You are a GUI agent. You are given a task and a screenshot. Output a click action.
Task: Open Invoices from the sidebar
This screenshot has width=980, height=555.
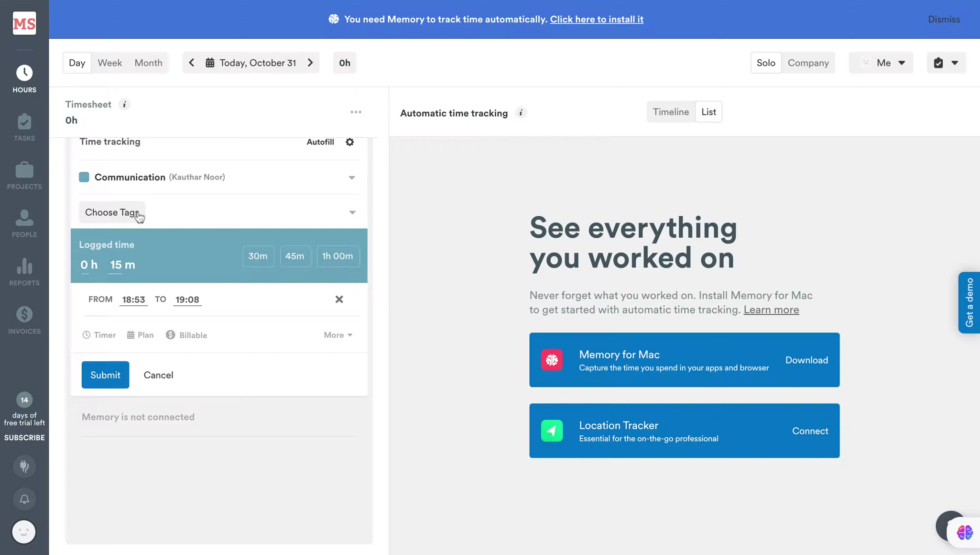(24, 321)
